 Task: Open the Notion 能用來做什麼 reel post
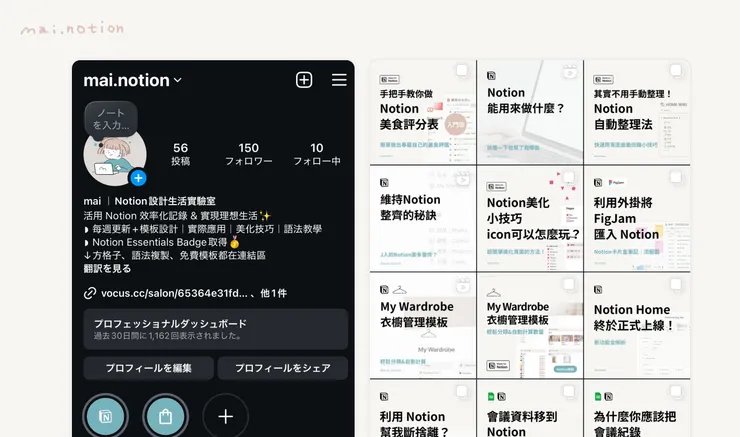click(530, 112)
